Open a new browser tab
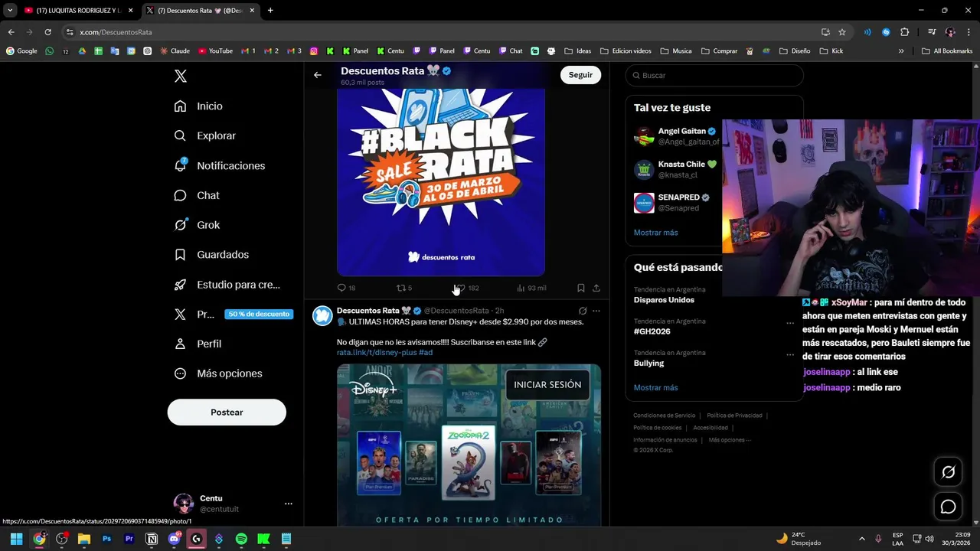The image size is (980, 551). coord(270,10)
